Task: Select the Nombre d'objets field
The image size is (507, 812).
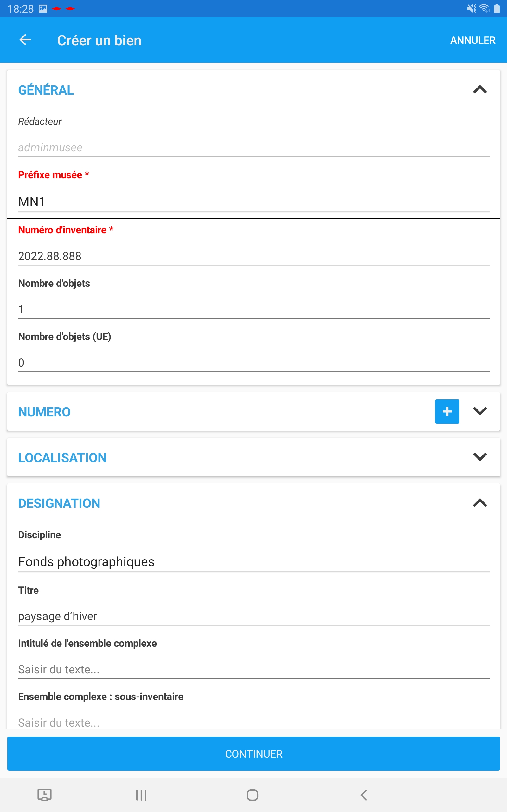Action: click(253, 309)
